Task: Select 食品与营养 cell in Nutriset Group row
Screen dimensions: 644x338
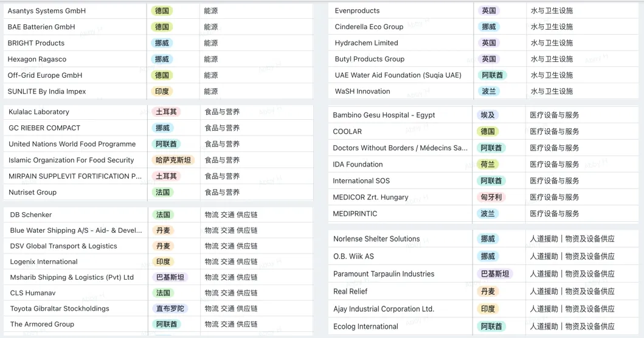Action: click(222, 192)
